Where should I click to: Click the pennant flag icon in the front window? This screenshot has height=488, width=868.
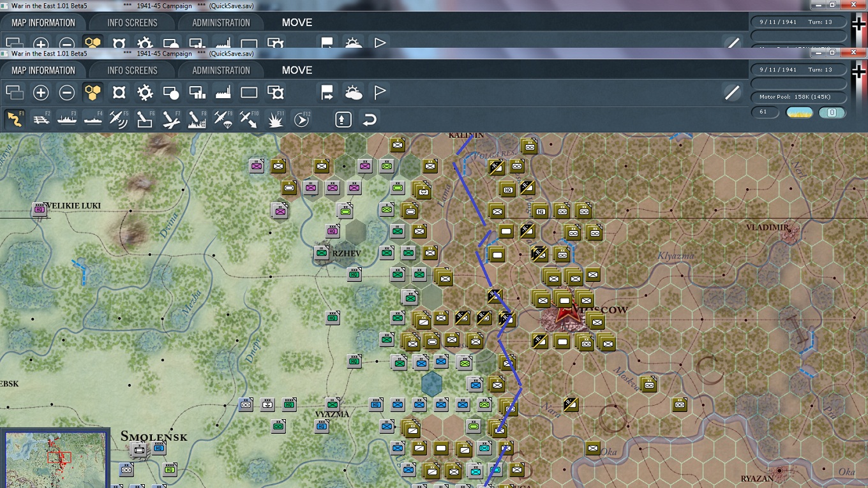tap(380, 92)
